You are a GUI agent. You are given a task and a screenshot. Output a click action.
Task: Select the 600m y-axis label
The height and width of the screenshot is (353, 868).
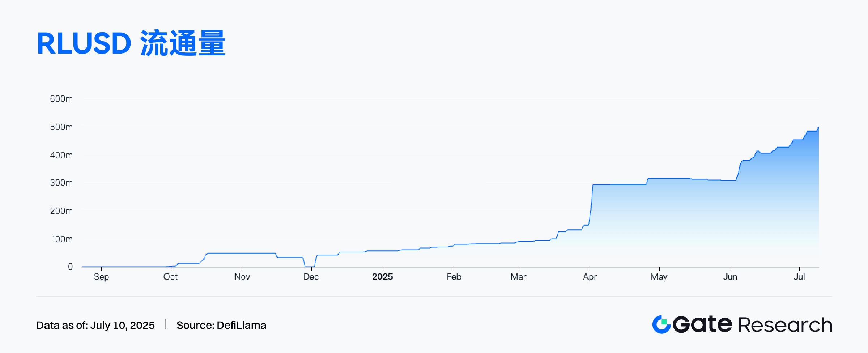coord(61,99)
